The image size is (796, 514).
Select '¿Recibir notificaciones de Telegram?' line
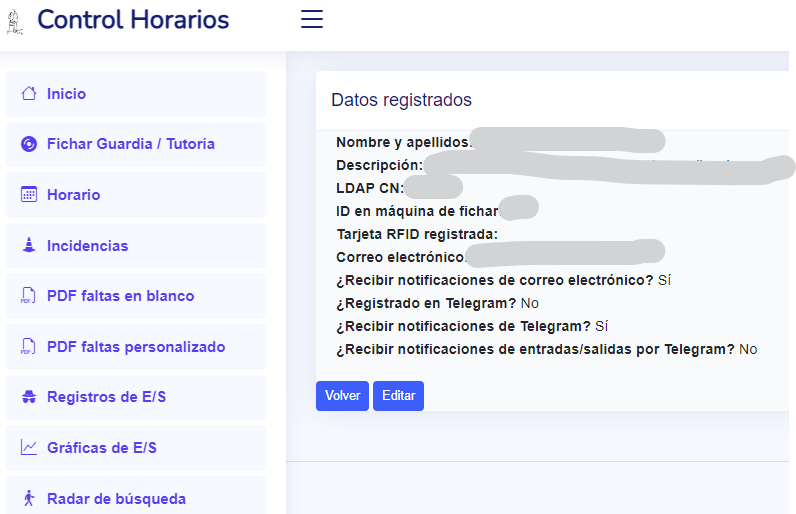point(472,326)
